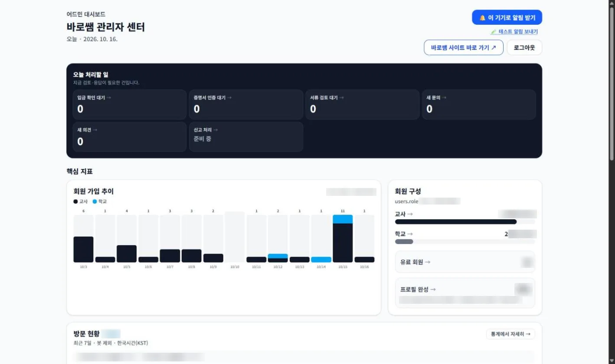615x364 pixels.
Task: Click the 로그아웃 button
Action: [x=524, y=48]
